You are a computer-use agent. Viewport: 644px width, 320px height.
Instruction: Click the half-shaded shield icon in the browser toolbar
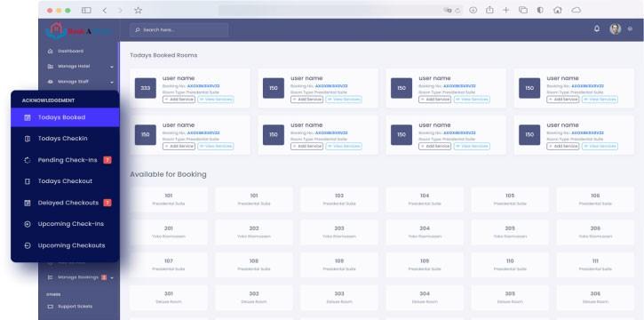(540, 11)
